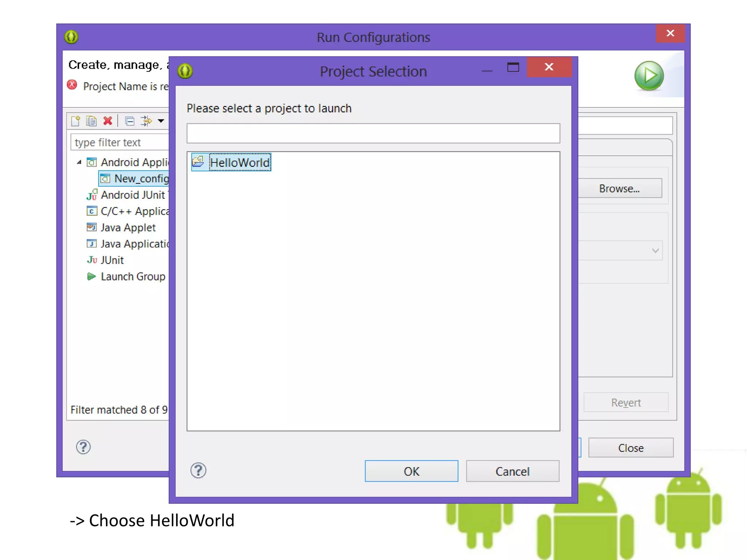Image resolution: width=747 pixels, height=560 pixels.
Task: Click the HelloWorld project folder icon
Action: (198, 162)
